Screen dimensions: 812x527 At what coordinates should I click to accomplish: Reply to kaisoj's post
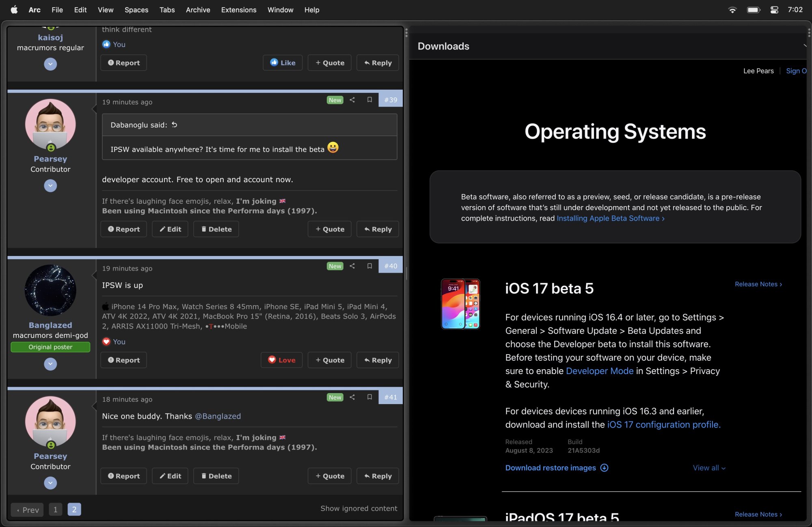click(x=378, y=63)
